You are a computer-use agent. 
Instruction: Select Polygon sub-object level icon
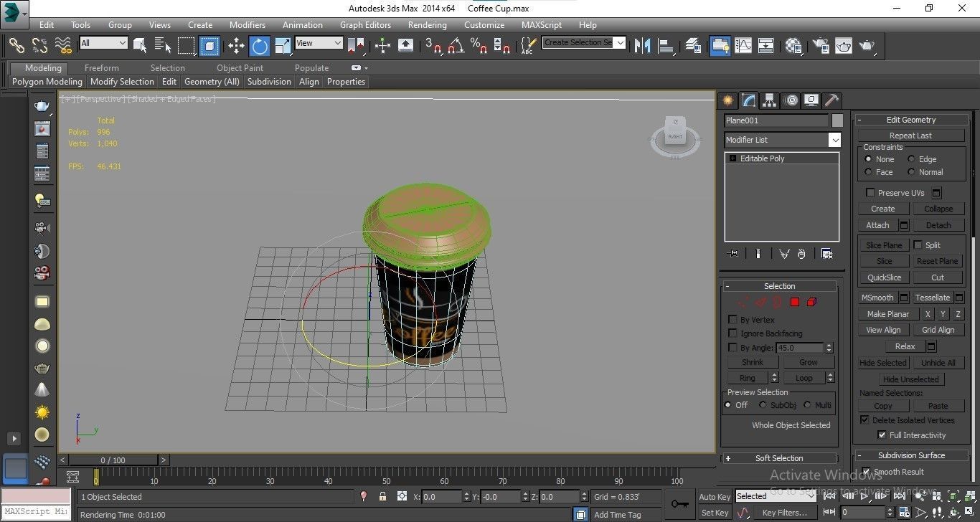(794, 302)
